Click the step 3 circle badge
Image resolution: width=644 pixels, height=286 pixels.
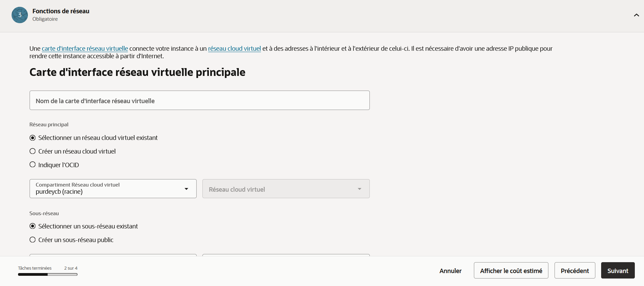[20, 15]
